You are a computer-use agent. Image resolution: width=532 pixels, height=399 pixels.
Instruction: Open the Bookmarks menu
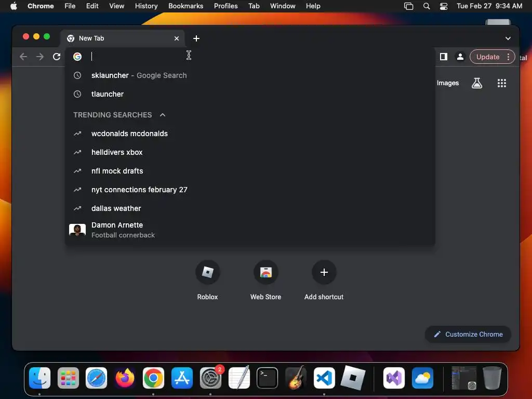185,6
